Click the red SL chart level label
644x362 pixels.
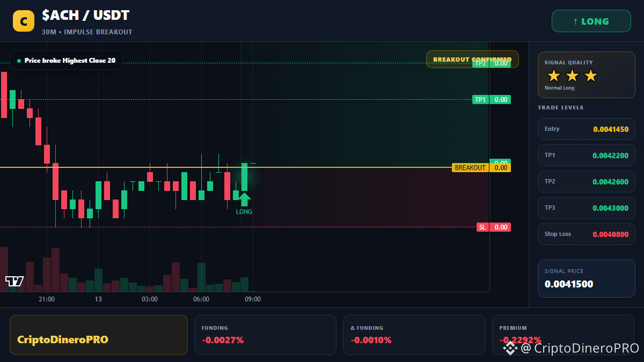482,227
